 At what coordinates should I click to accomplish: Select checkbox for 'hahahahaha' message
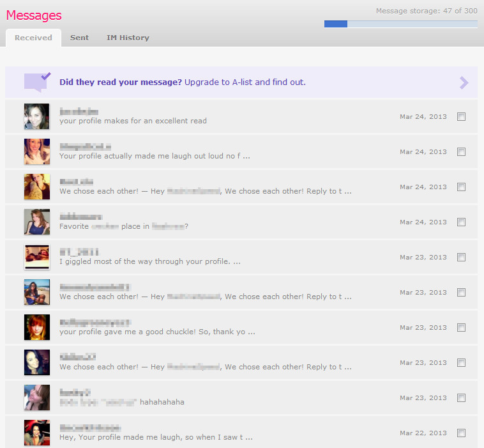[461, 398]
